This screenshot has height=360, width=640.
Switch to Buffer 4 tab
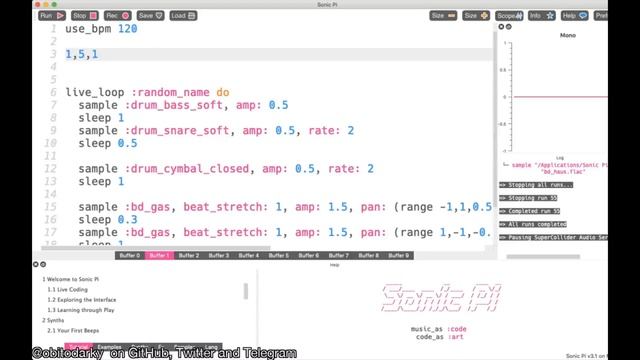[249, 256]
